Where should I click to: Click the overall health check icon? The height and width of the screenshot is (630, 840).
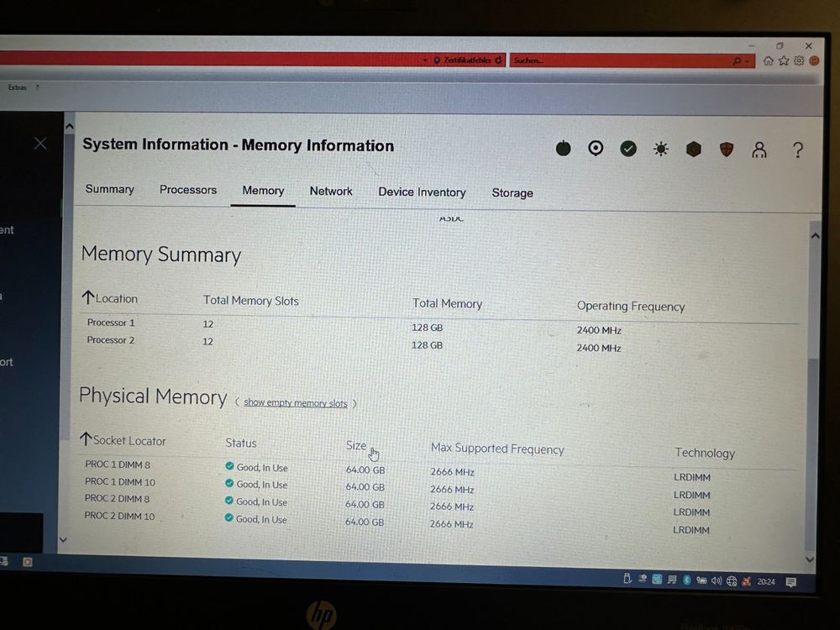628,149
